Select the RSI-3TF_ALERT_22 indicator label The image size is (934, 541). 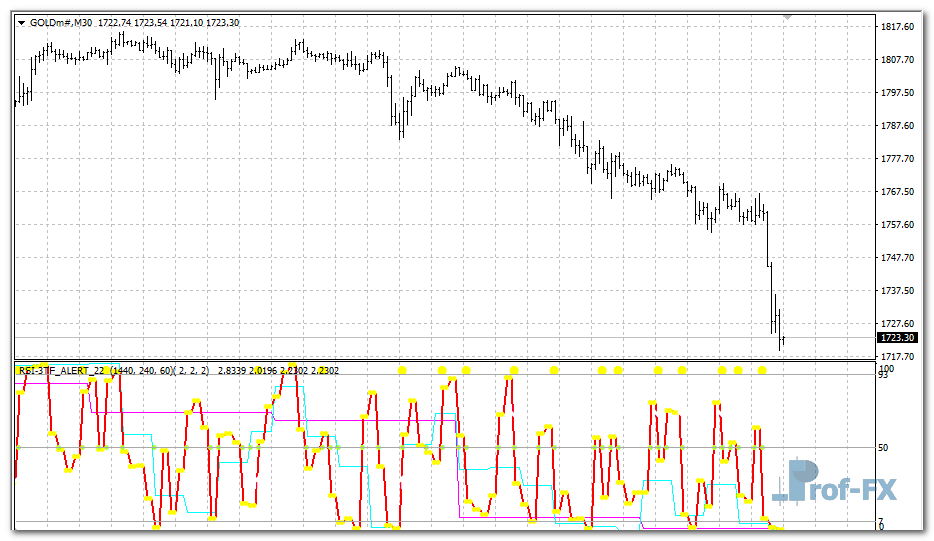point(62,370)
